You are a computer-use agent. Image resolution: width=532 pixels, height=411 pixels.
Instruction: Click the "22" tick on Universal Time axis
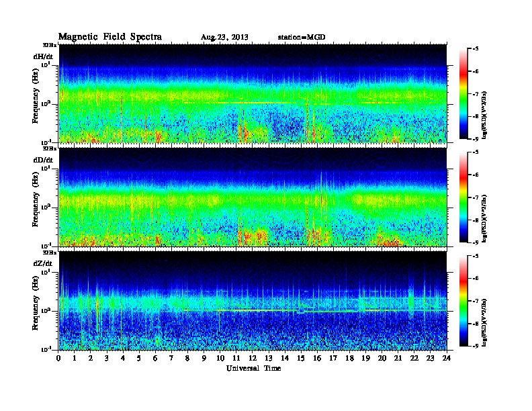point(414,359)
